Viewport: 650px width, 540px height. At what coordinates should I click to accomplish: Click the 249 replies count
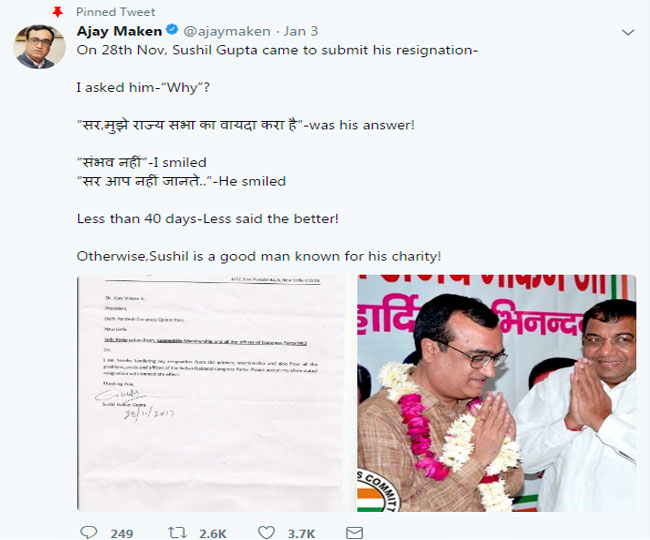coord(121,533)
